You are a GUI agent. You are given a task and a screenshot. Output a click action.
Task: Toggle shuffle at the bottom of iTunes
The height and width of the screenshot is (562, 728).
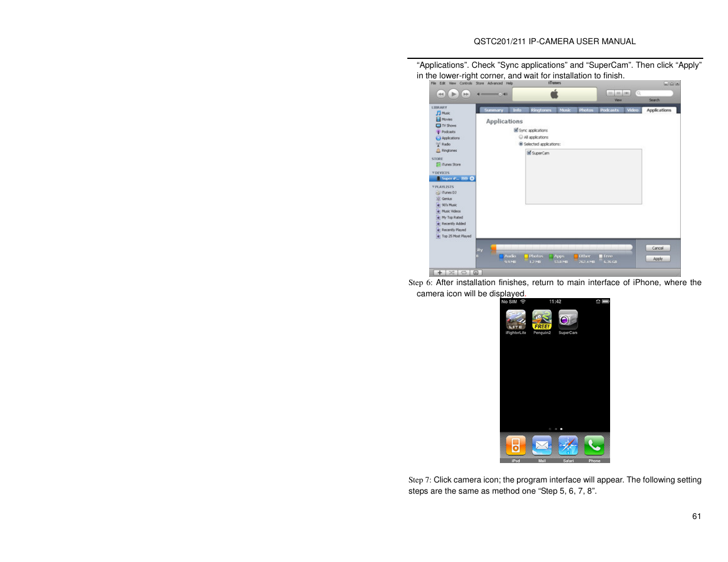click(x=452, y=273)
